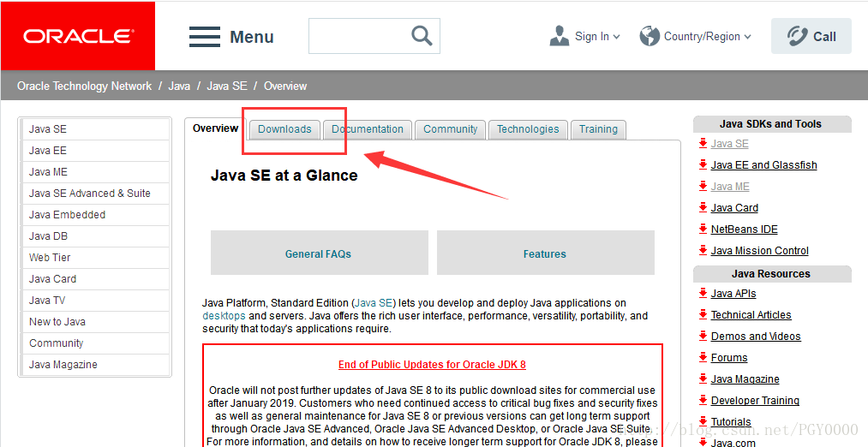Screen dimensions: 868x447
Task: Click download arrow icon beside Demos and Videos
Action: [x=703, y=337]
